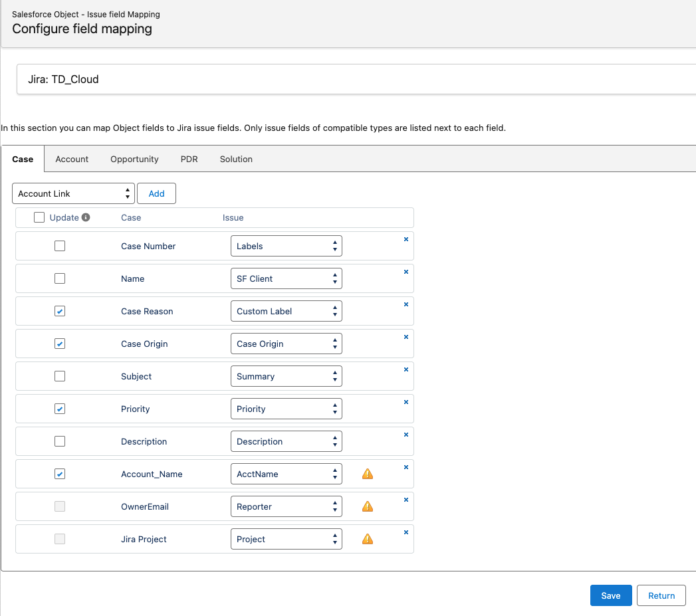Viewport: 696px width, 616px height.
Task: Switch to the Account tab
Action: click(72, 159)
